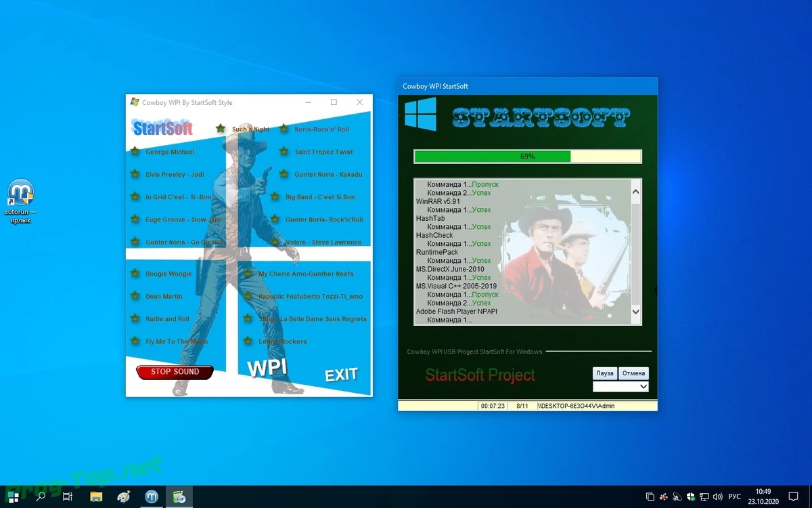Open the paint palette taskbar app

tap(124, 496)
